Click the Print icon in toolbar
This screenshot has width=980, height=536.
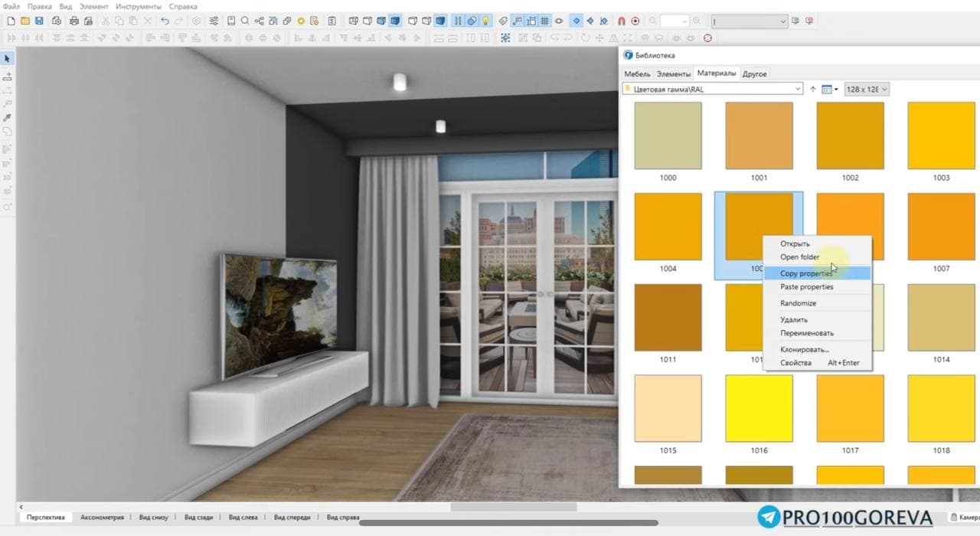74,21
